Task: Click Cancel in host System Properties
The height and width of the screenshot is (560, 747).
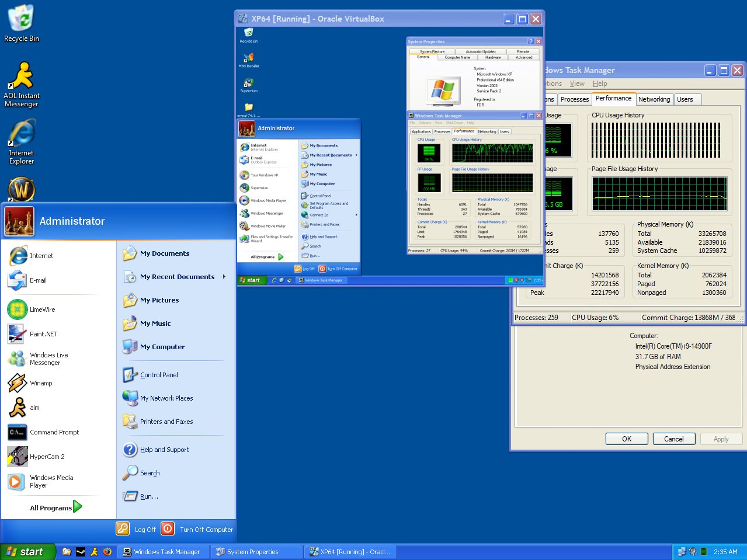Action: [x=673, y=439]
